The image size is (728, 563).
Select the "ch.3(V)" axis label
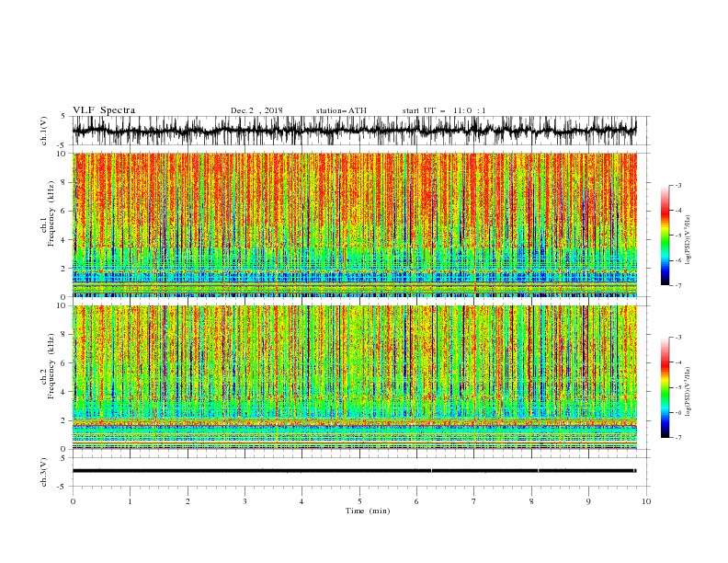coord(44,472)
